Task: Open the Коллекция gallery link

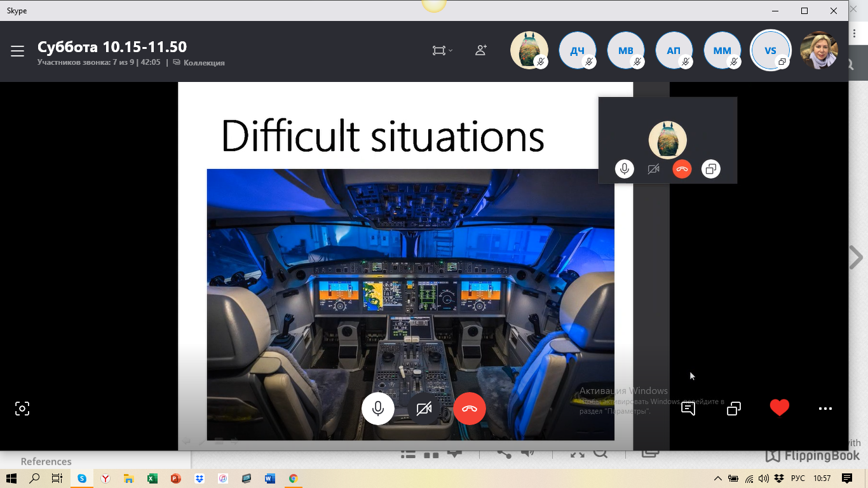Action: (203, 63)
